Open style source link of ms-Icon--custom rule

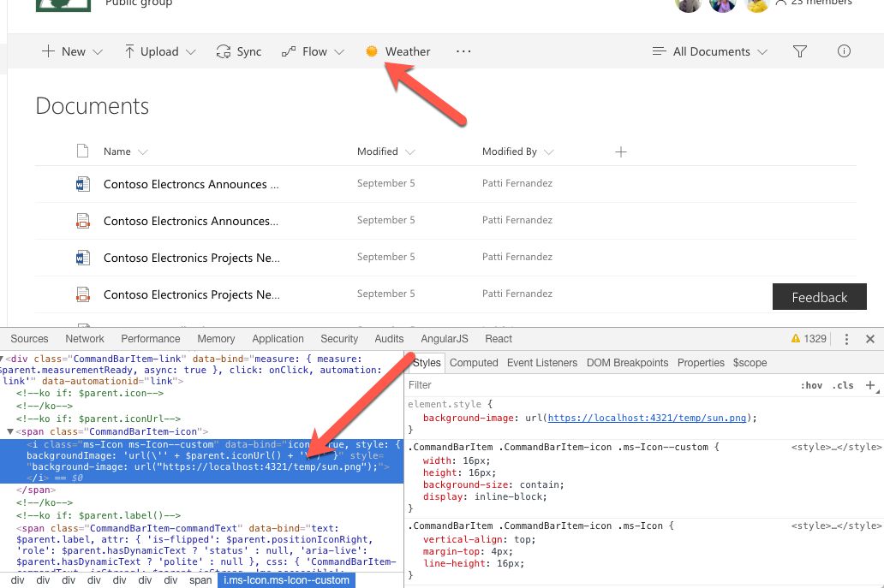(835, 447)
